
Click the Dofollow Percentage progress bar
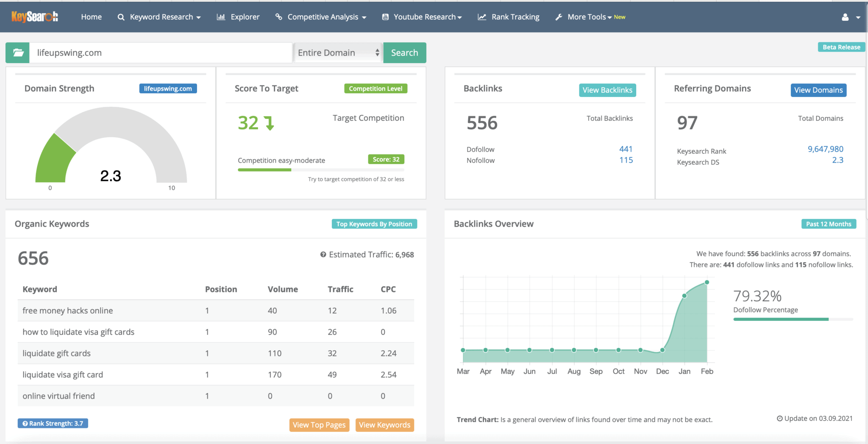793,319
